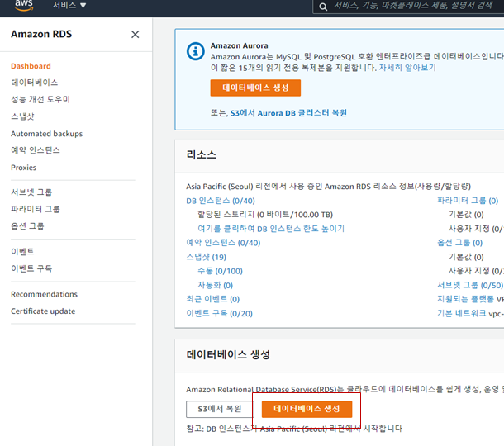Open 스냅샷 in the sidebar
This screenshot has height=446, width=504.
tap(22, 116)
